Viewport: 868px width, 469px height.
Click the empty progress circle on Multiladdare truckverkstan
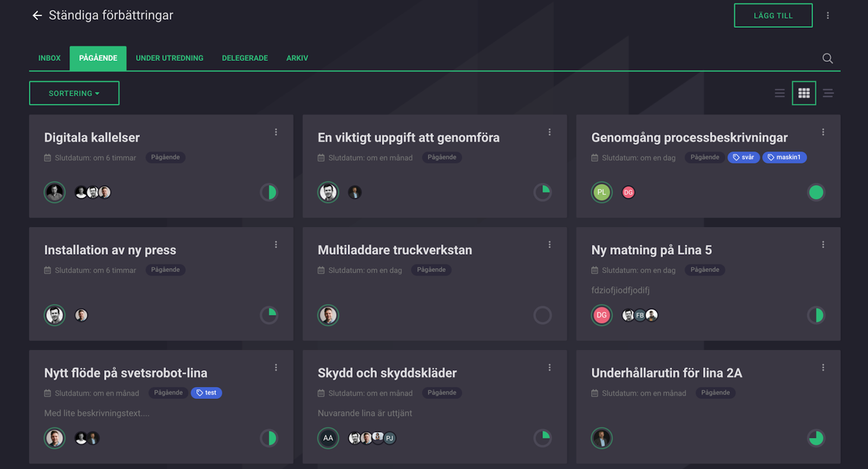pos(542,315)
